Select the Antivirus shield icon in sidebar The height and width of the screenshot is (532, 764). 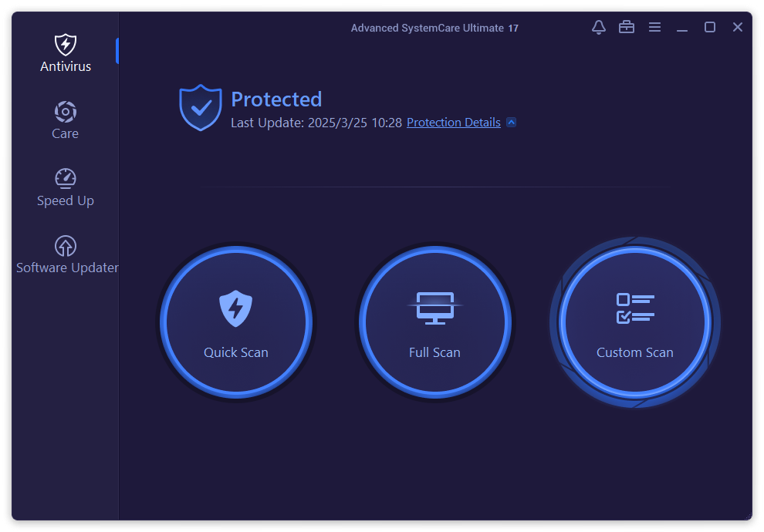pos(66,44)
